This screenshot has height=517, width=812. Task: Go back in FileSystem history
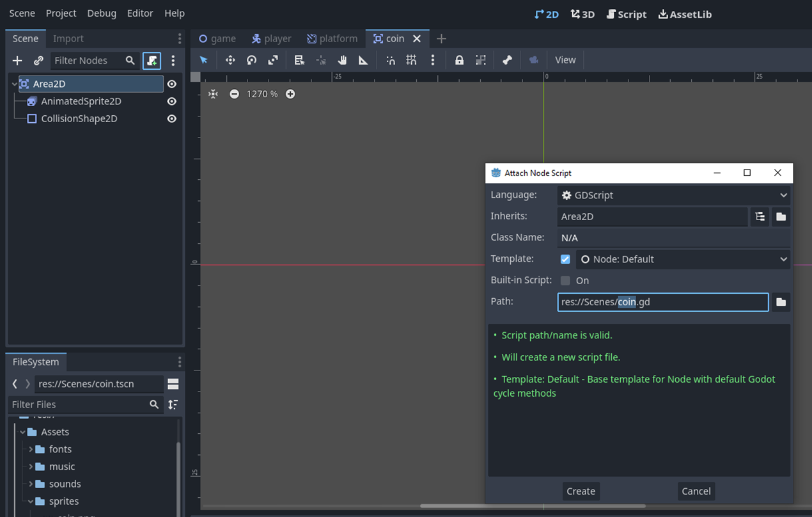[15, 384]
